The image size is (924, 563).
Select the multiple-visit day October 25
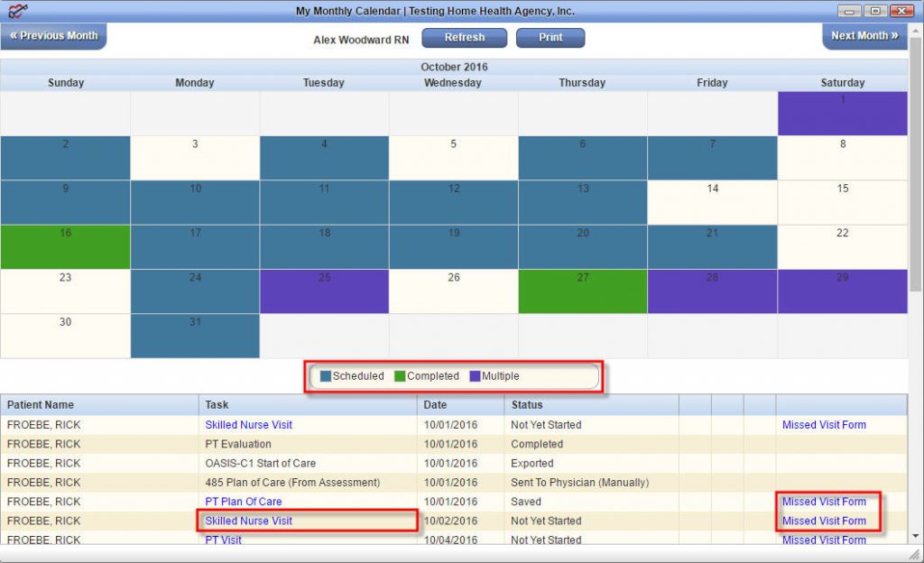(x=324, y=291)
